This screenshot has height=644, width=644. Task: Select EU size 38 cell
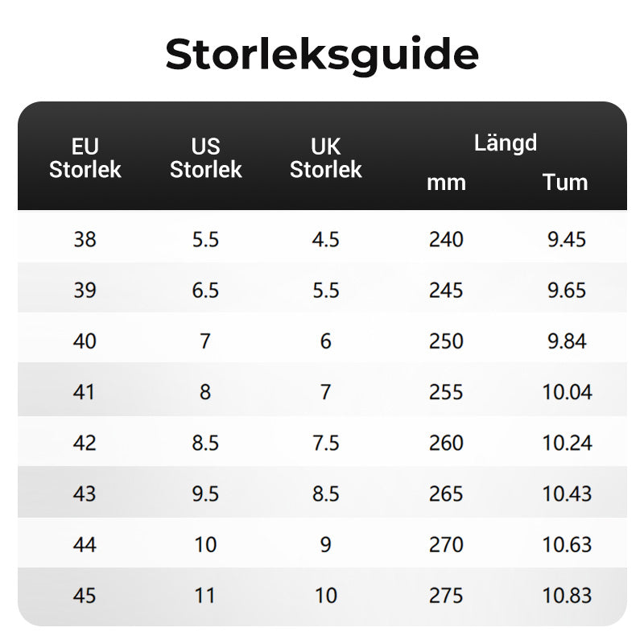point(85,239)
